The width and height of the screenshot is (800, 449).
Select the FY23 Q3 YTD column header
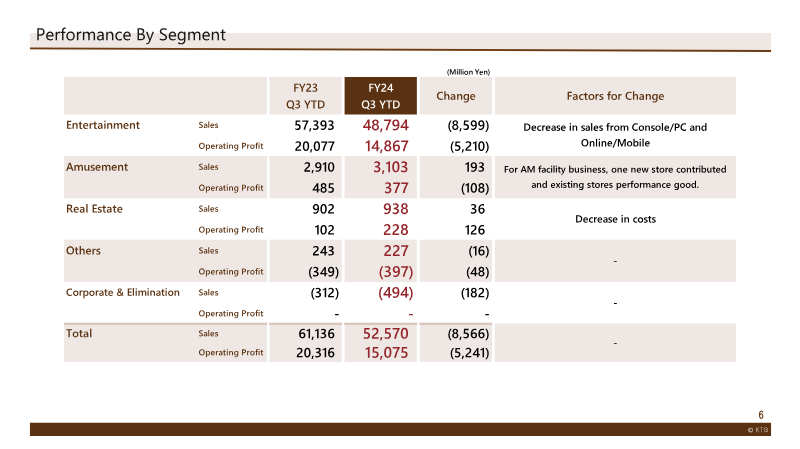click(305, 96)
